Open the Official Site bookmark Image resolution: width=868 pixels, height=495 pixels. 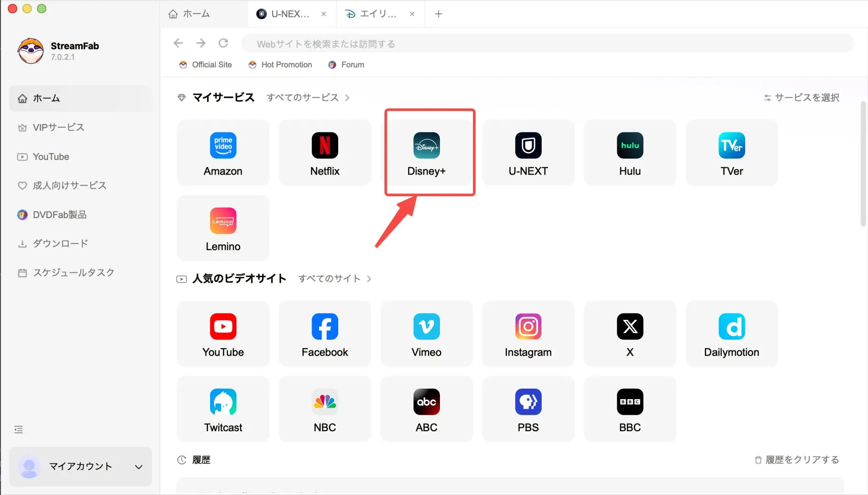click(205, 65)
